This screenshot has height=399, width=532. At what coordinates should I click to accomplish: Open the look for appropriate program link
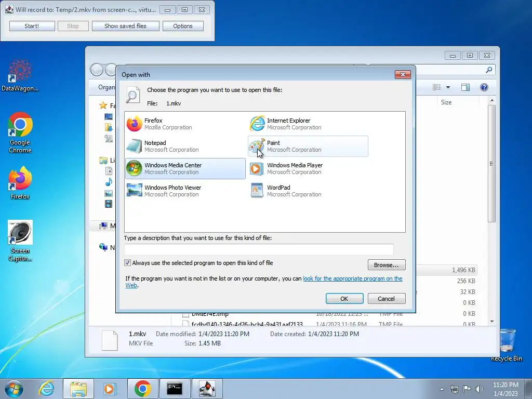click(x=353, y=278)
